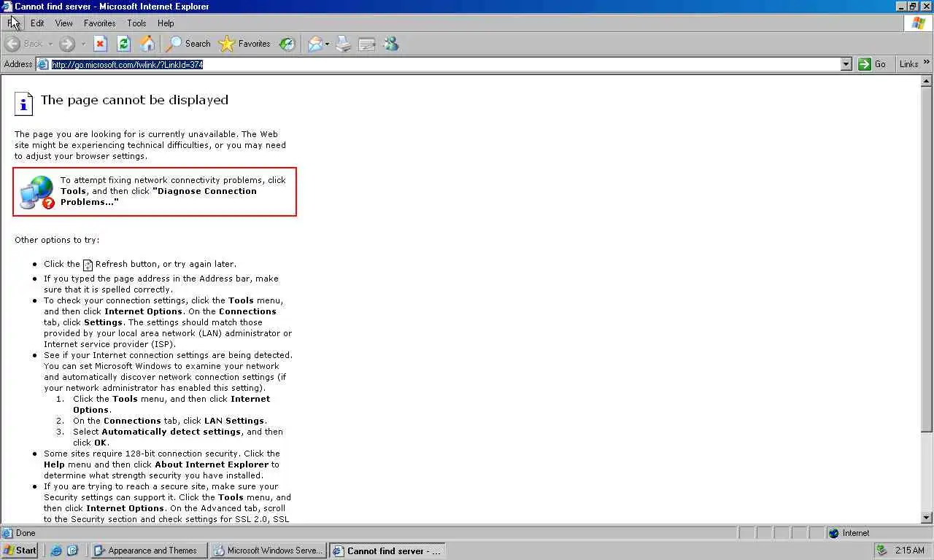Click the Edit page toolbar icon
The width and height of the screenshot is (934, 560).
click(367, 44)
